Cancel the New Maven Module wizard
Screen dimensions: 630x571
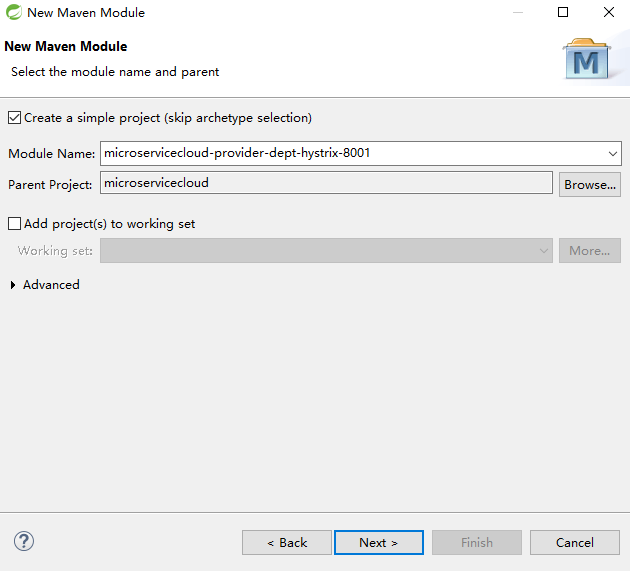(575, 542)
